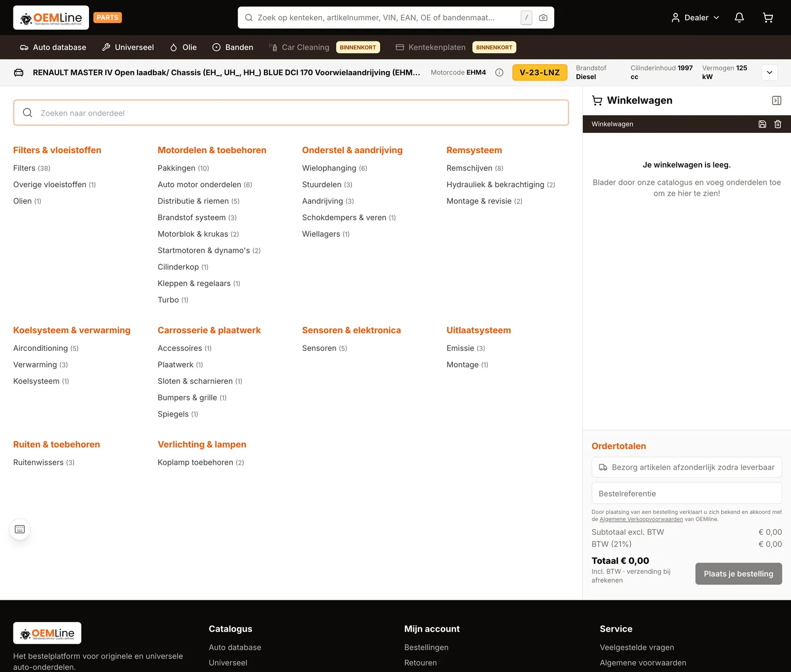The image size is (791, 672).
Task: Show motorcode info icon
Action: pyautogui.click(x=499, y=73)
